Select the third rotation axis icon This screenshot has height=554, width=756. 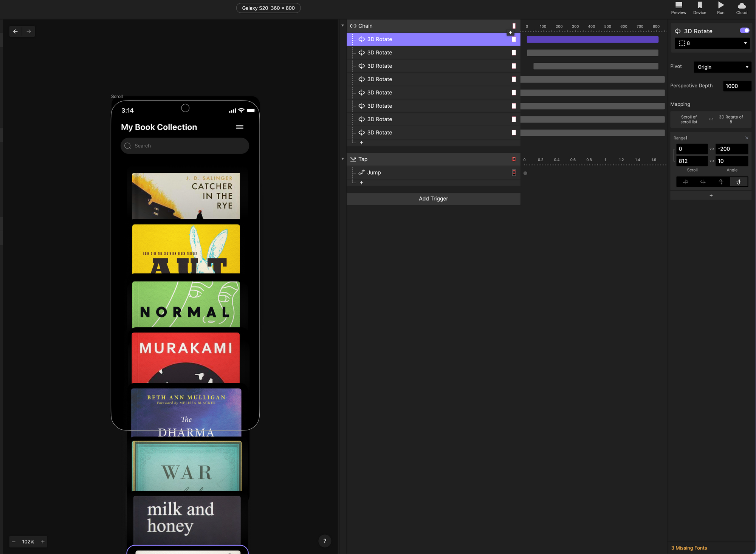pos(721,182)
